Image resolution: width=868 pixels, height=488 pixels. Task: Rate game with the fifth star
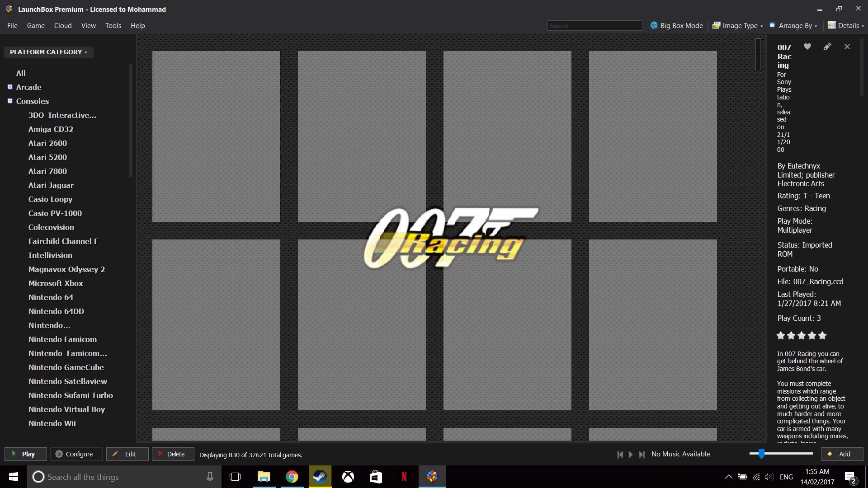click(822, 335)
